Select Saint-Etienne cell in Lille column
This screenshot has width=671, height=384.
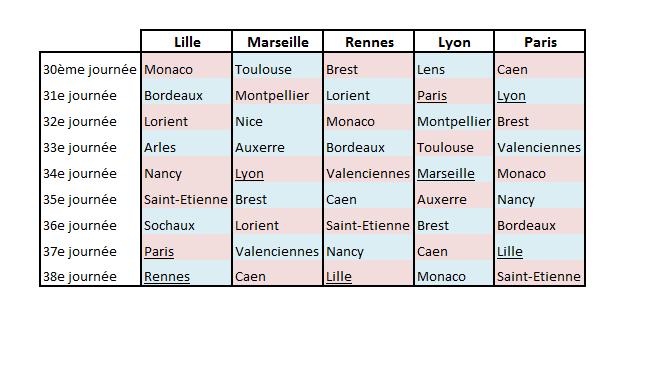point(186,199)
